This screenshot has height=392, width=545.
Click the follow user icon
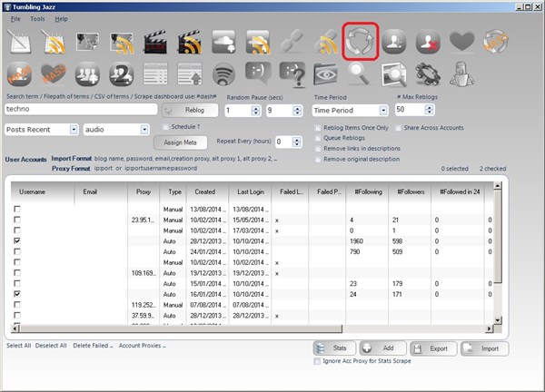394,42
